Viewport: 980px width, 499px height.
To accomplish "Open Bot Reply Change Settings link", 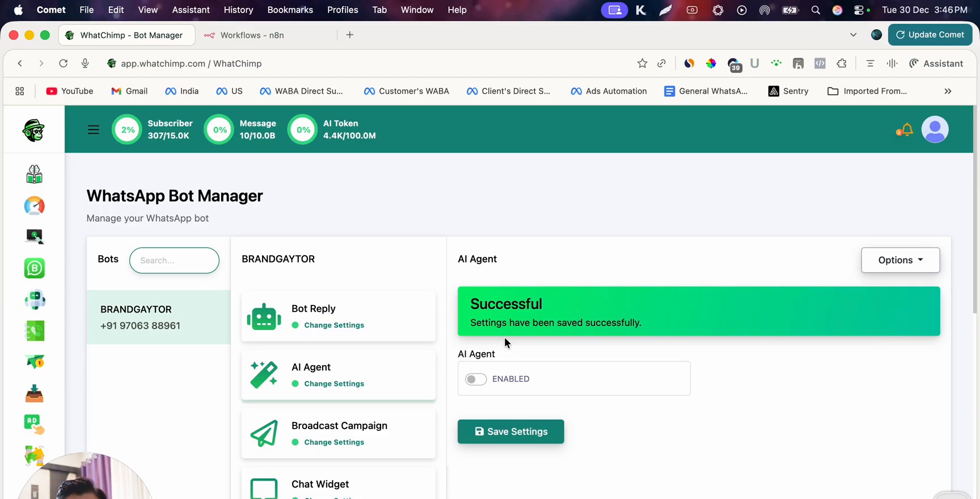I will click(x=334, y=325).
